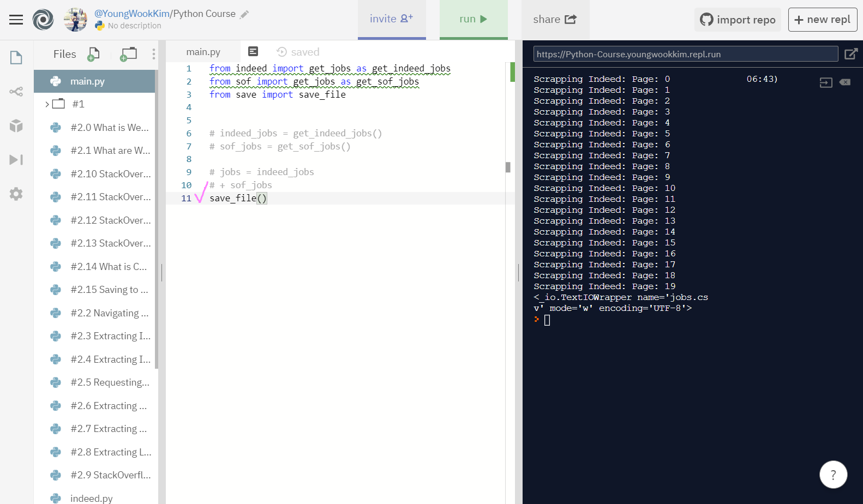This screenshot has height=504, width=863.
Task: Click line number 6 in gutter
Action: click(x=189, y=133)
